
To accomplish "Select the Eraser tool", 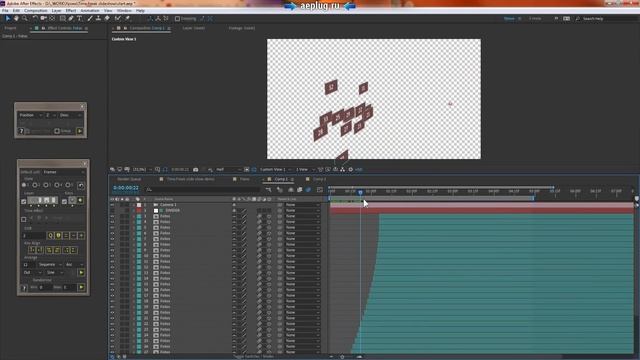I will tap(107, 18).
